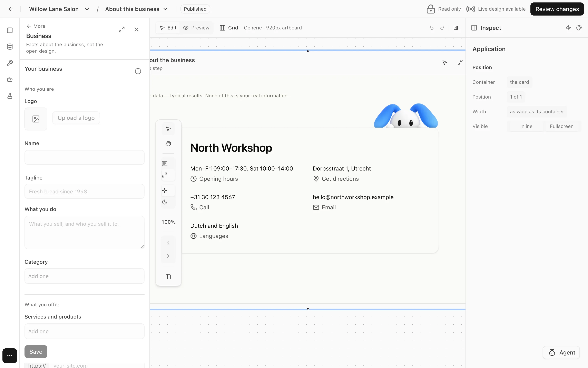Screen dimensions: 588x368
Task: Go back via the More link
Action: point(36,26)
